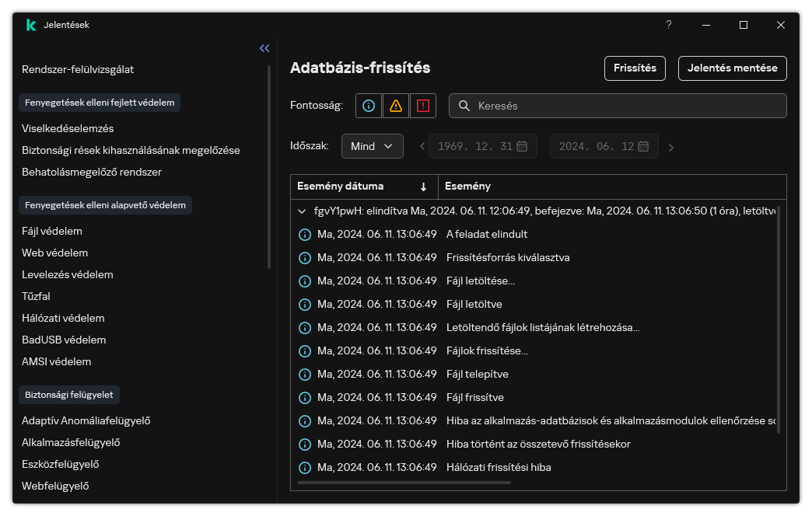Click the Jelentés mentése button
This screenshot has width=812, height=516.
pyautogui.click(x=732, y=68)
